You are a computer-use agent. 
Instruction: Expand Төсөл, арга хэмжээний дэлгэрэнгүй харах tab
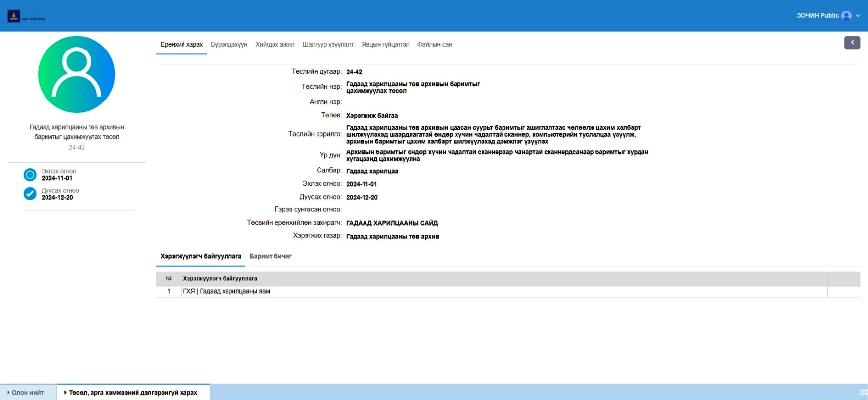click(x=133, y=393)
